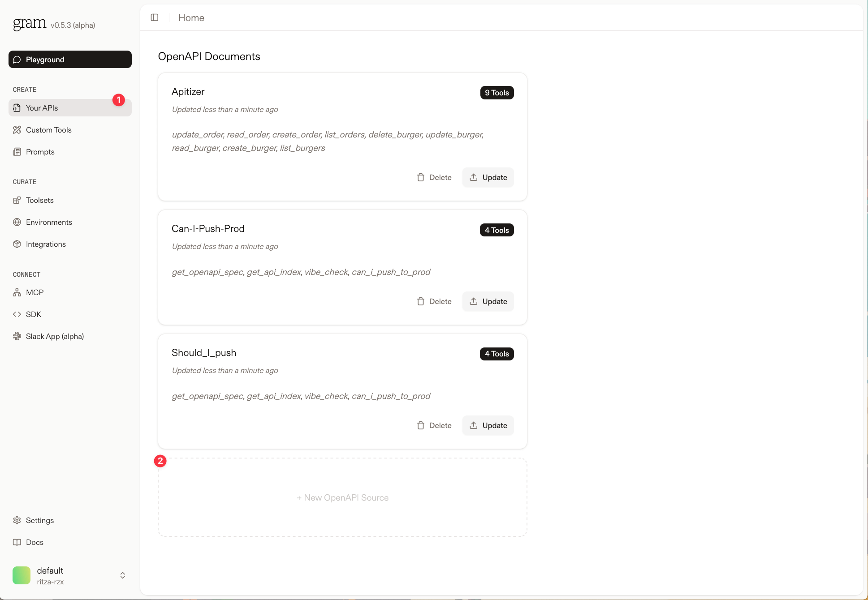Click the Docs book icon
Image resolution: width=868 pixels, height=600 pixels.
(17, 542)
